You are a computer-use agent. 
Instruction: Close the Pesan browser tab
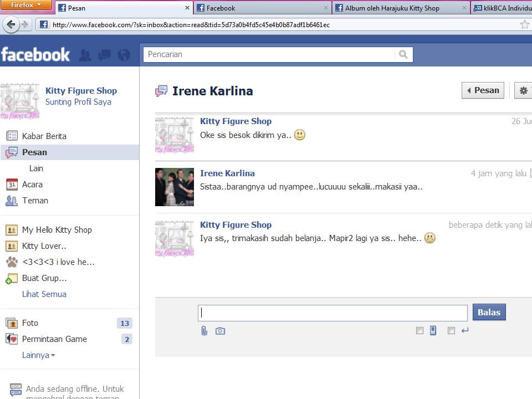187,8
